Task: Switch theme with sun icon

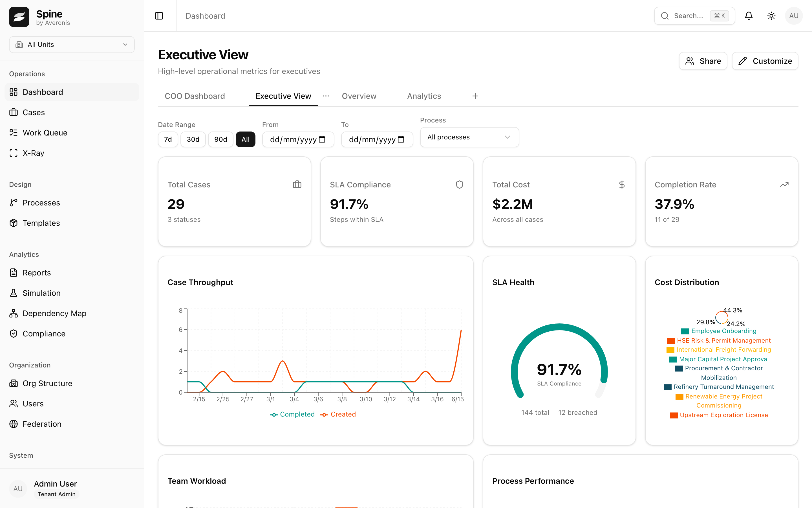Action: point(771,16)
